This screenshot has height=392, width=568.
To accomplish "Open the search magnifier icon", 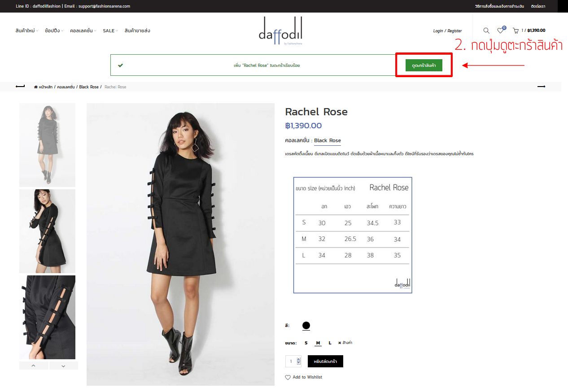I will [x=486, y=30].
